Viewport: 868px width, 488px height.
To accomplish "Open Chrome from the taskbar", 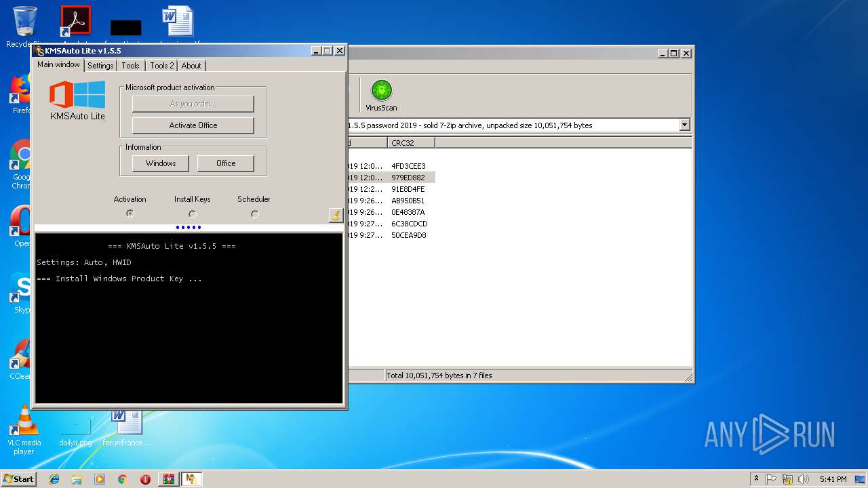I will pos(122,479).
